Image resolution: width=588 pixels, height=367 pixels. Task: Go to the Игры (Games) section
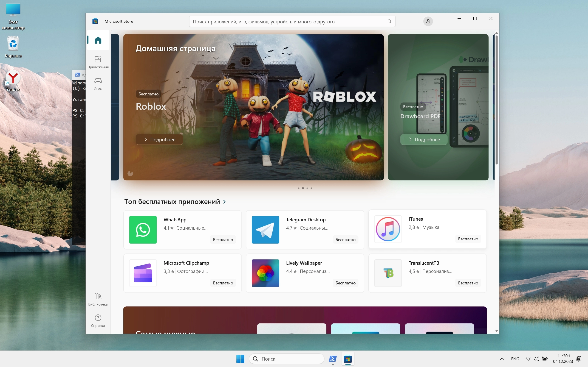(98, 83)
